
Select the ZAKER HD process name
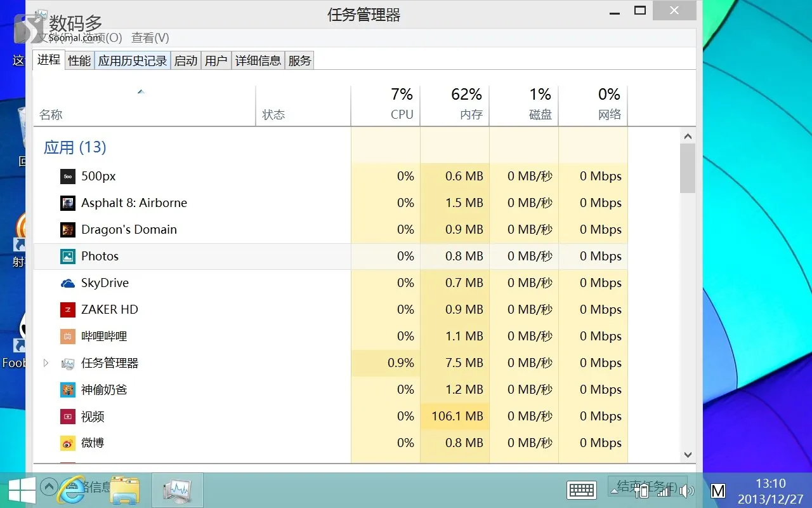[109, 310]
